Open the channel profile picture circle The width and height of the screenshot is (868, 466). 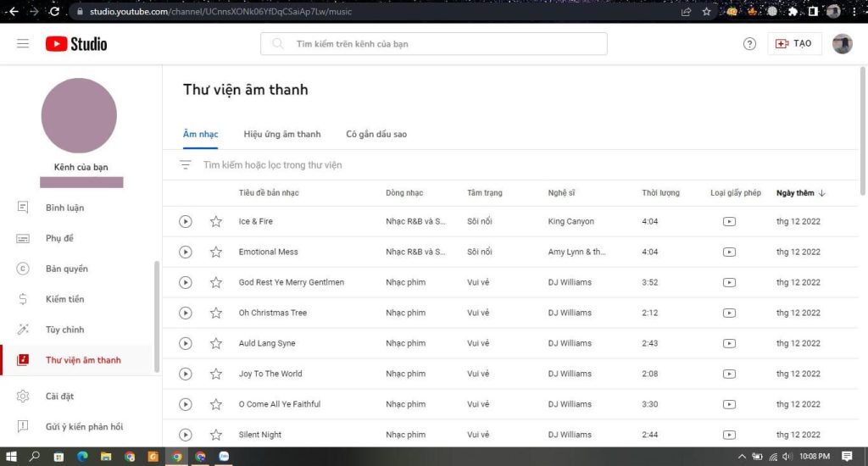(79, 115)
